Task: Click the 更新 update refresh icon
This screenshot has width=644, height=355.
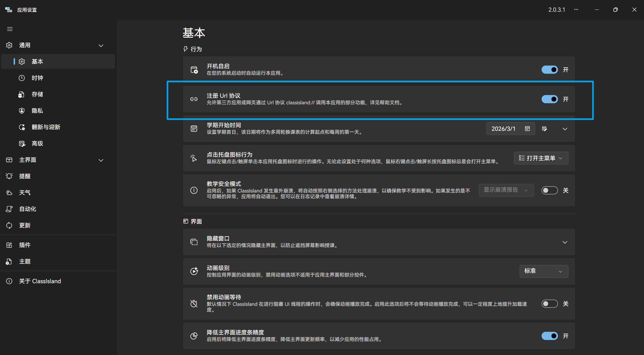Action: (9, 225)
